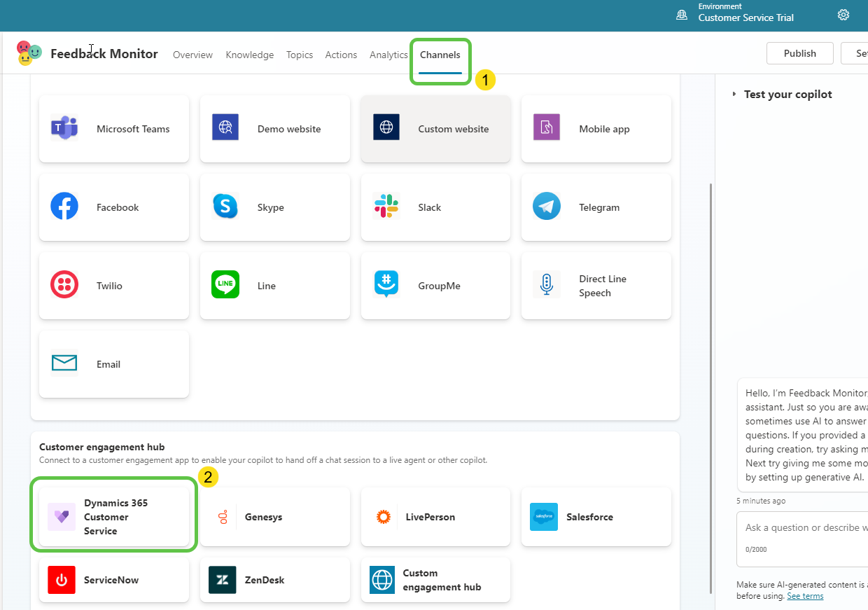
Task: Click the Telegram paper plane icon
Action: click(x=547, y=207)
